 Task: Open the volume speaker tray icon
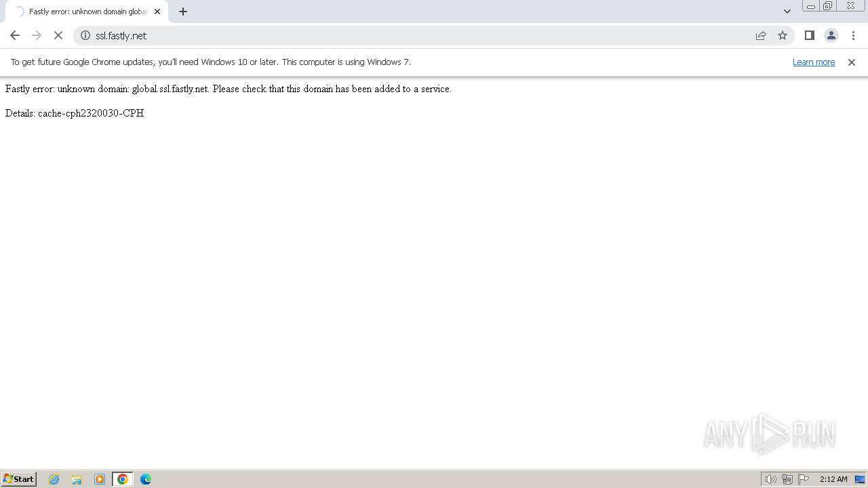tap(771, 479)
